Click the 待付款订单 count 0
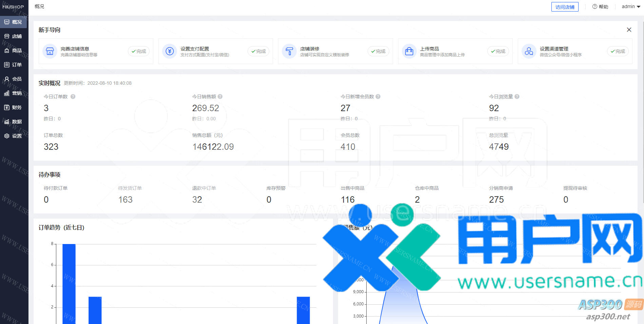This screenshot has width=644, height=324. click(x=46, y=200)
